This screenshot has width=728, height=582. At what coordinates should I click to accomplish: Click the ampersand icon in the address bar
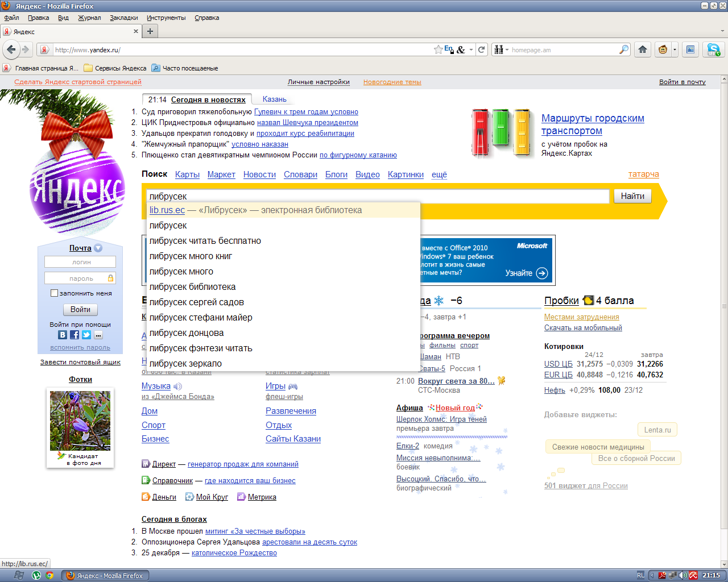point(461,49)
